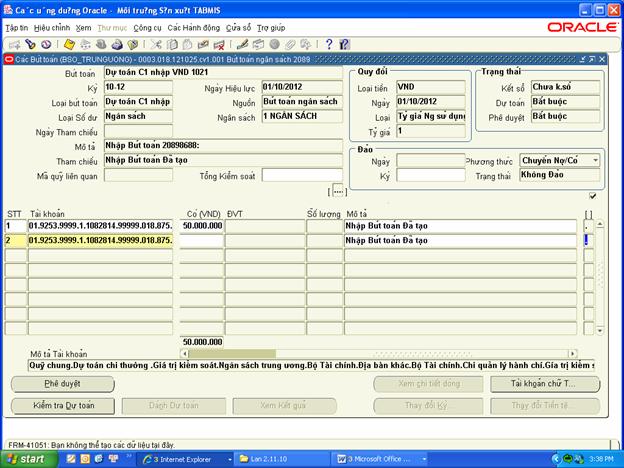The width and height of the screenshot is (624, 468).
Task: Click the Window Help question mark icon
Action: [329, 45]
